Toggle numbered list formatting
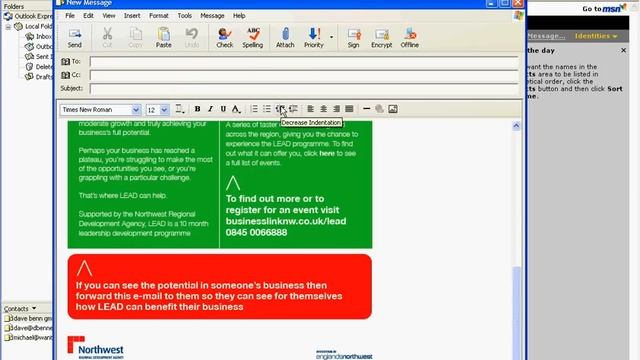The height and width of the screenshot is (360, 640). point(254,109)
